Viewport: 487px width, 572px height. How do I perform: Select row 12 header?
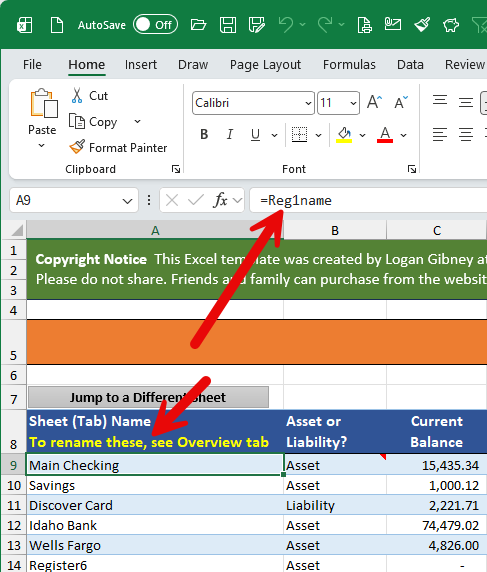click(14, 525)
